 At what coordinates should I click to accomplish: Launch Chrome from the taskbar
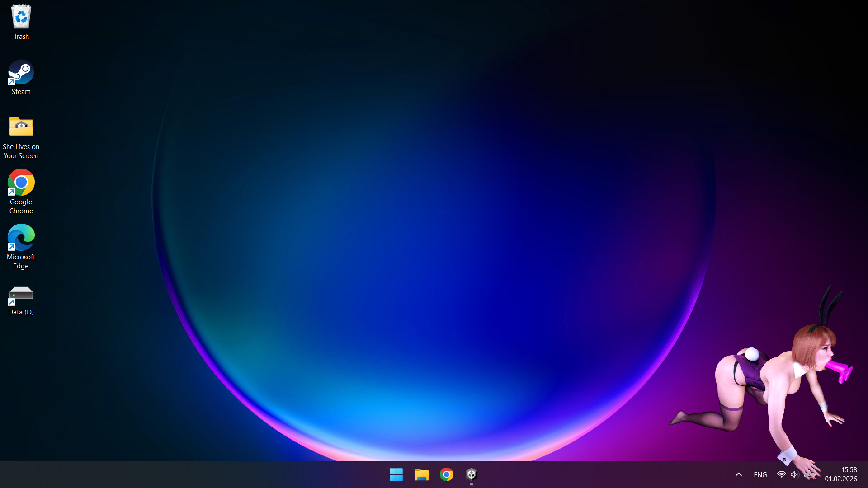pyautogui.click(x=447, y=474)
